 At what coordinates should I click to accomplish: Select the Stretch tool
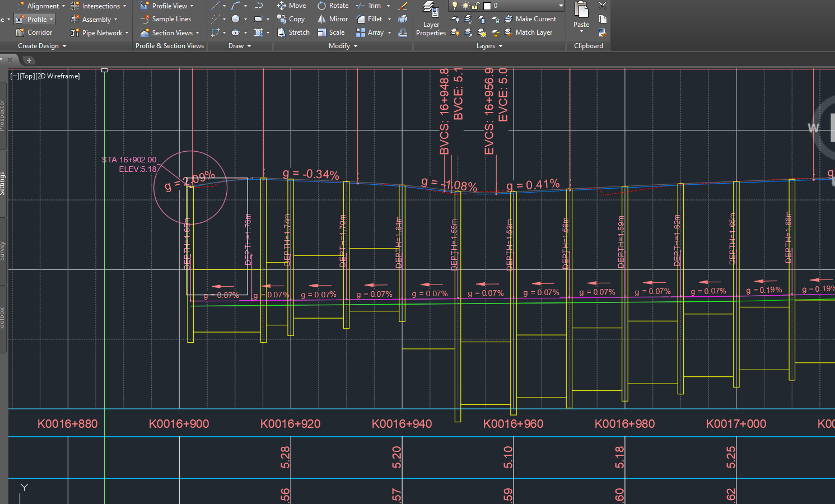[293, 32]
